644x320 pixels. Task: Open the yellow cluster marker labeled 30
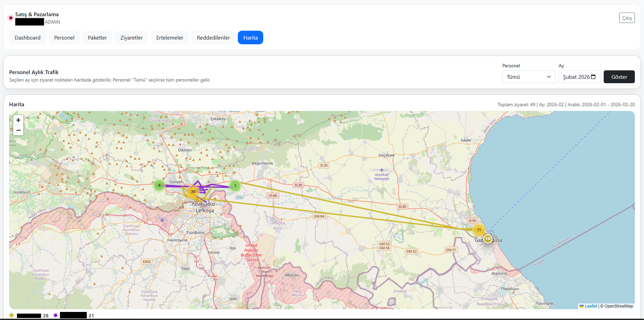point(193,192)
